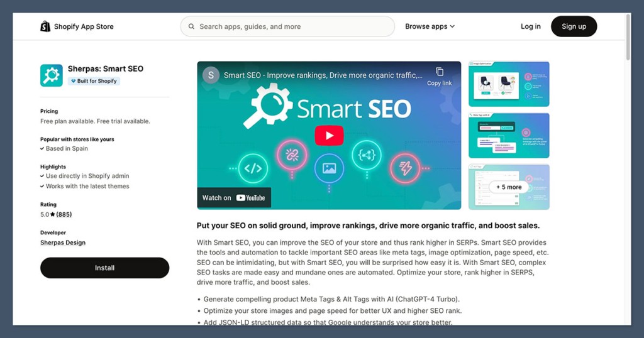Click the + 5 more thumbnails button
The width and height of the screenshot is (644, 338).
(509, 187)
